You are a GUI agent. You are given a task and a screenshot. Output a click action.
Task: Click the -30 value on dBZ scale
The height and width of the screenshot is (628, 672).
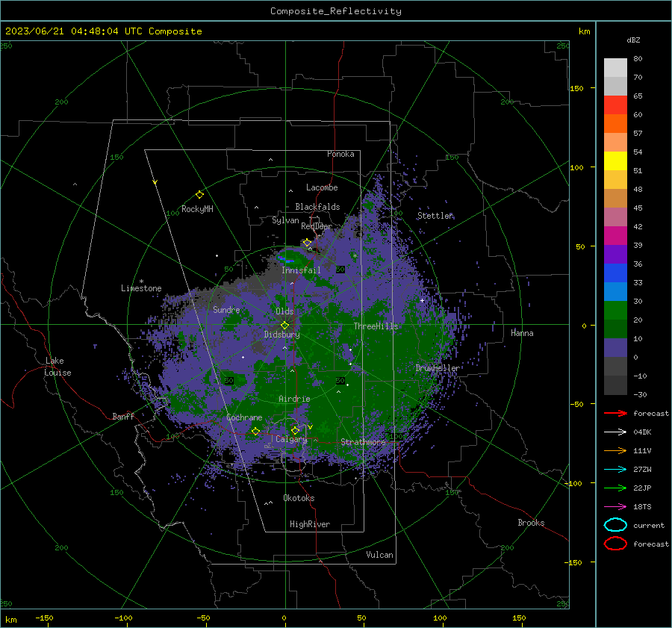(640, 395)
